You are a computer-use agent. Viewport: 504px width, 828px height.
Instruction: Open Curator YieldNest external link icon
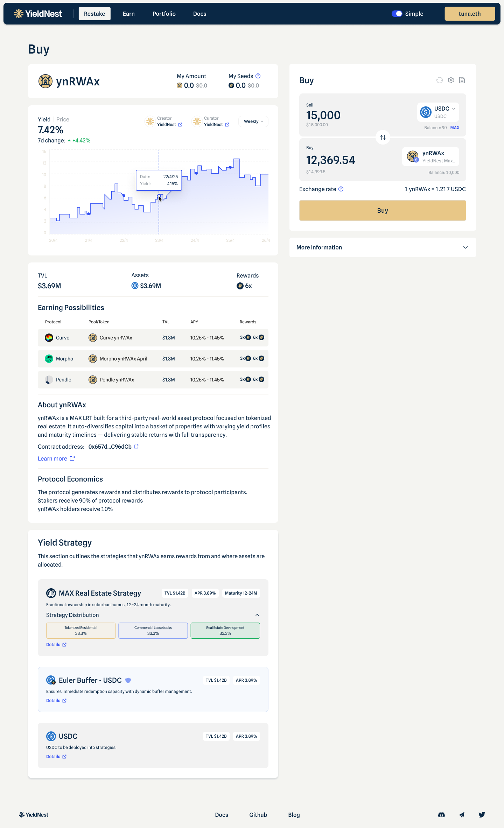pyautogui.click(x=227, y=125)
